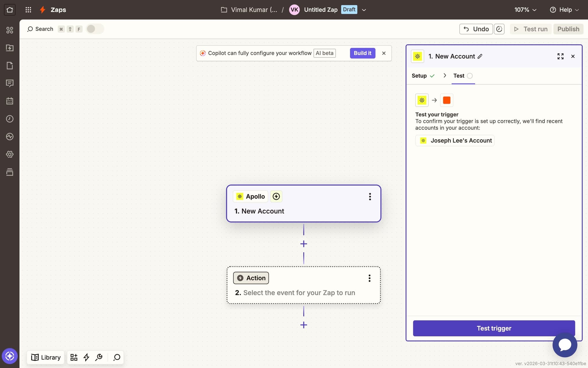Select the Test step status circle

[470, 76]
